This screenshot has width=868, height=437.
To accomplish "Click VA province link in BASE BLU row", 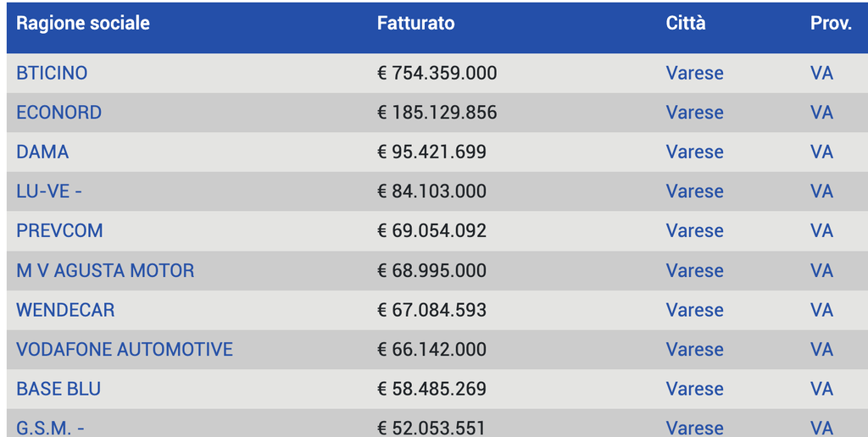I will point(821,389).
